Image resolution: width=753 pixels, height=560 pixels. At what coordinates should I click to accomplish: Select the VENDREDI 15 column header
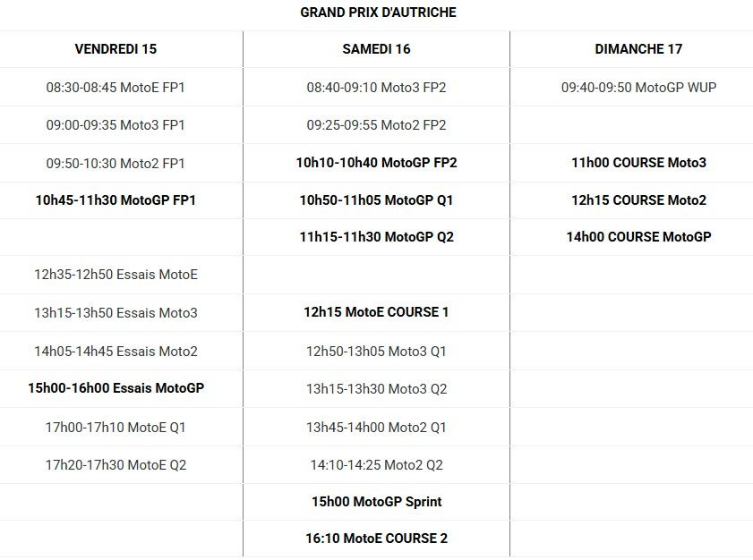click(x=116, y=49)
